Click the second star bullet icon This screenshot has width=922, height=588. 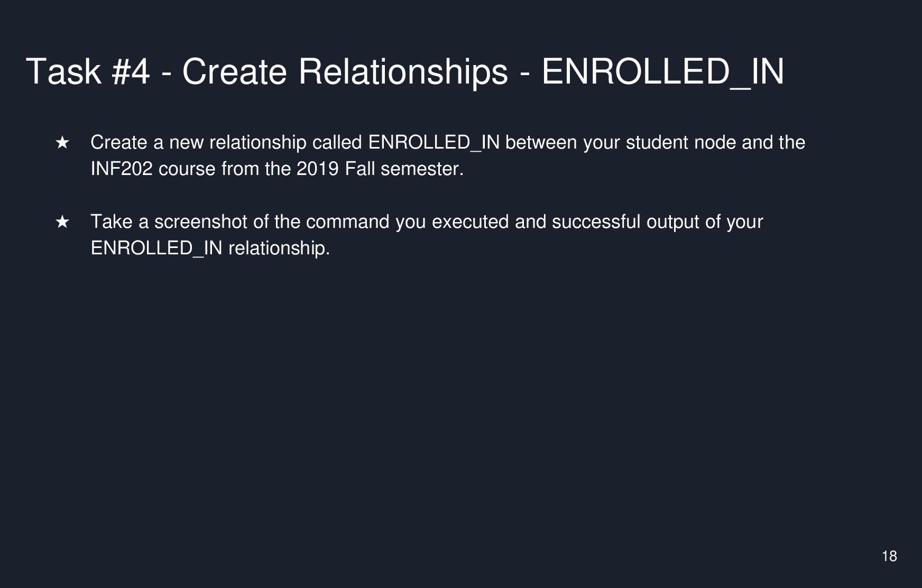(x=62, y=222)
